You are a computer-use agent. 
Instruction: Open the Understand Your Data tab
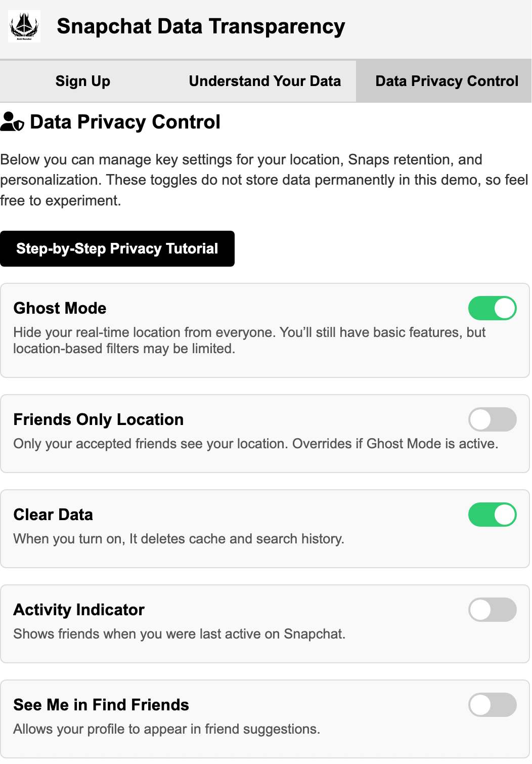[264, 80]
